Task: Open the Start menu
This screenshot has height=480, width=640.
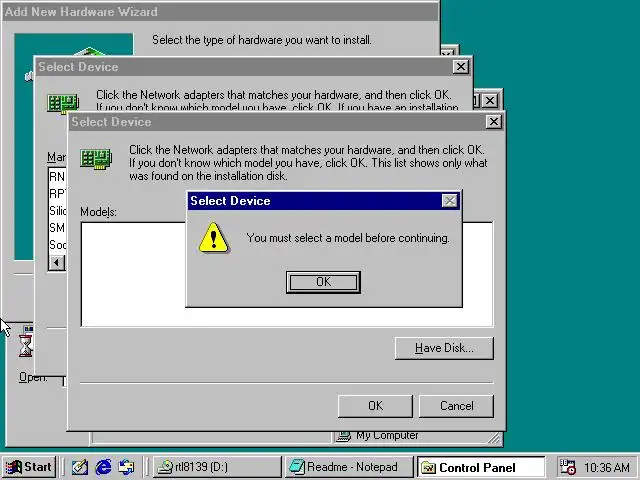Action: pyautogui.click(x=29, y=467)
